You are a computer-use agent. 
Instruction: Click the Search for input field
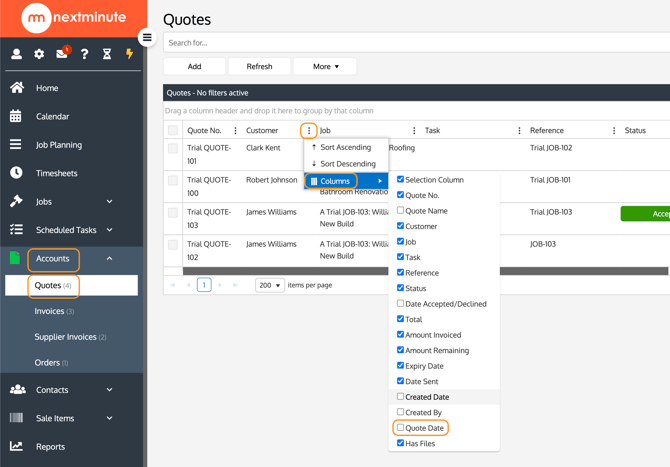coord(415,43)
